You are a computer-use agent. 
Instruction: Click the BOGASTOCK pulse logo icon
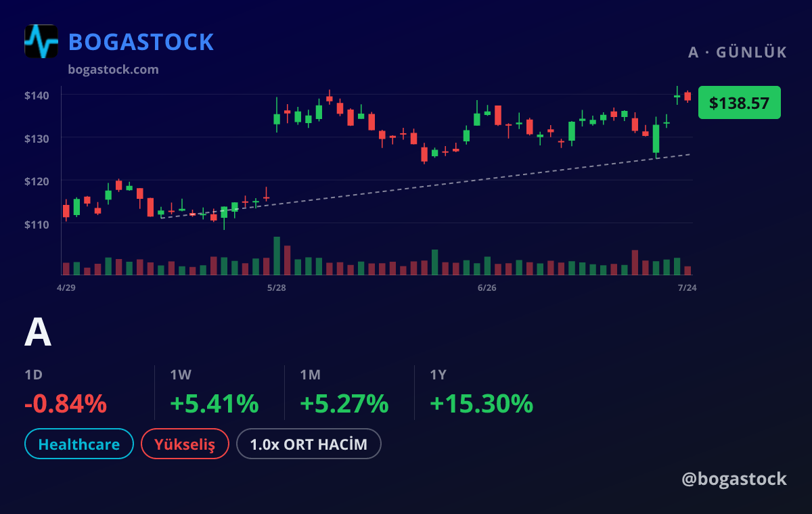coord(41,41)
